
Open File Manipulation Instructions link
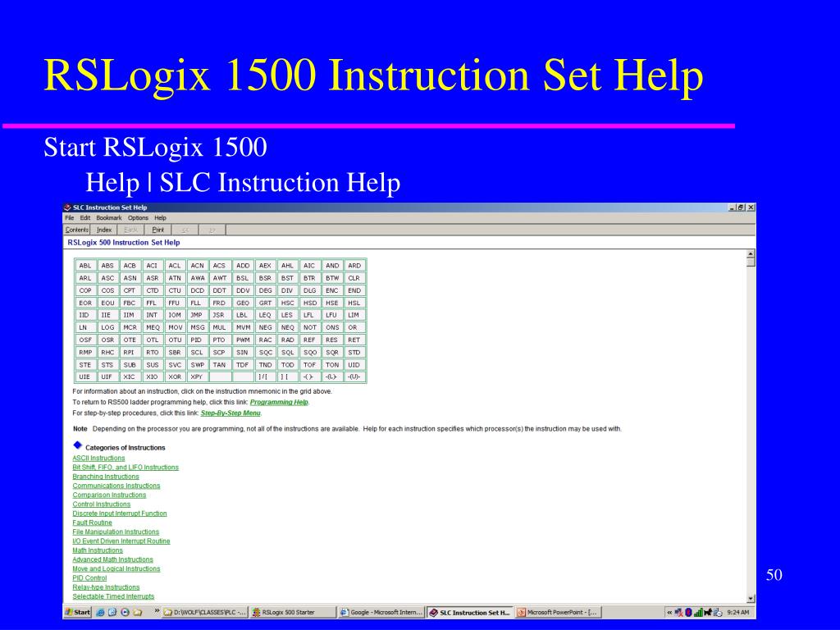116,532
